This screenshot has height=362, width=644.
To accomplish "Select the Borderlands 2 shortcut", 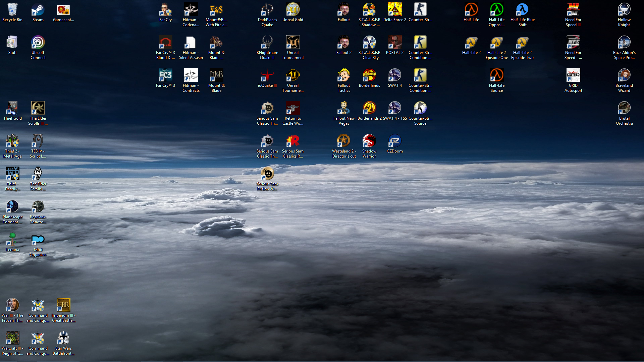I will (x=369, y=108).
